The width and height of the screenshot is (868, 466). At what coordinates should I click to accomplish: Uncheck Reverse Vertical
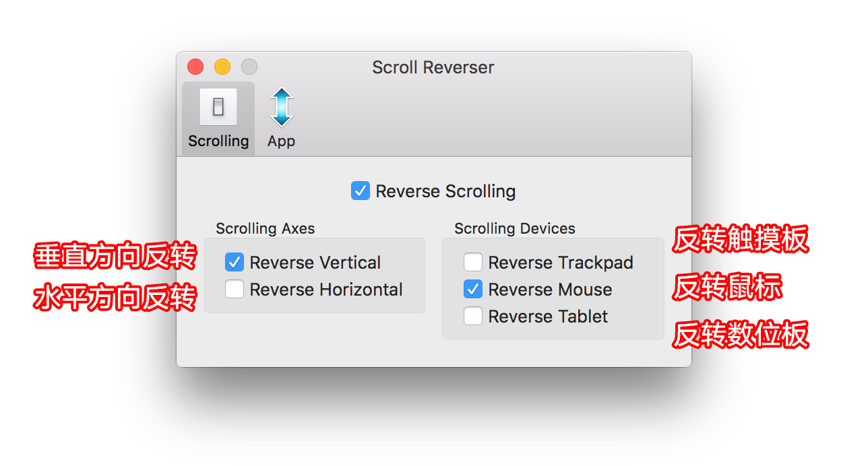[x=235, y=263]
